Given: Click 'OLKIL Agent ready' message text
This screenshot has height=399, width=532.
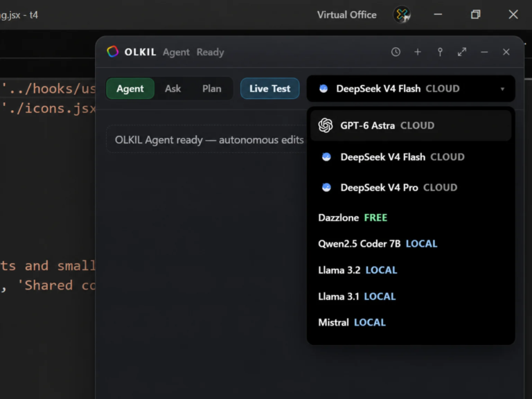Looking at the screenshot, I should (x=209, y=140).
